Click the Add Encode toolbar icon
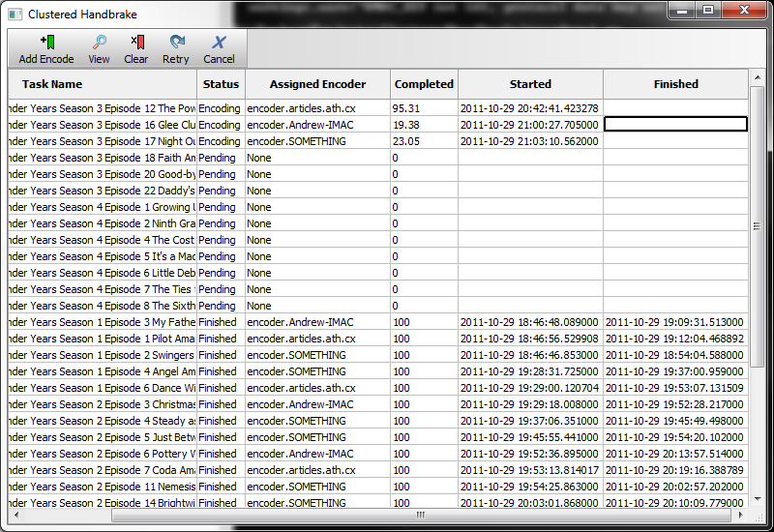This screenshot has height=532, width=774. [47, 43]
